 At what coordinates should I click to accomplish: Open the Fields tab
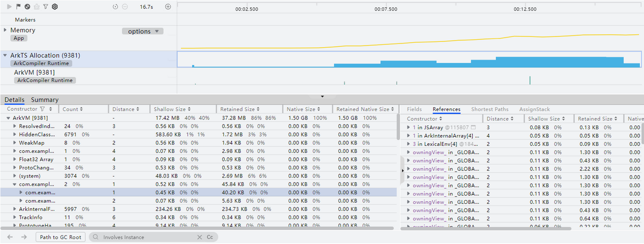coord(414,109)
